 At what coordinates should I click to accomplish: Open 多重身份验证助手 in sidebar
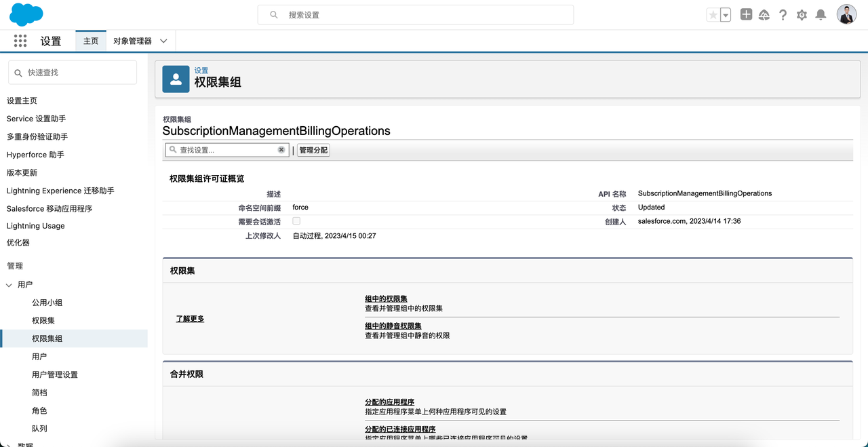click(x=37, y=136)
